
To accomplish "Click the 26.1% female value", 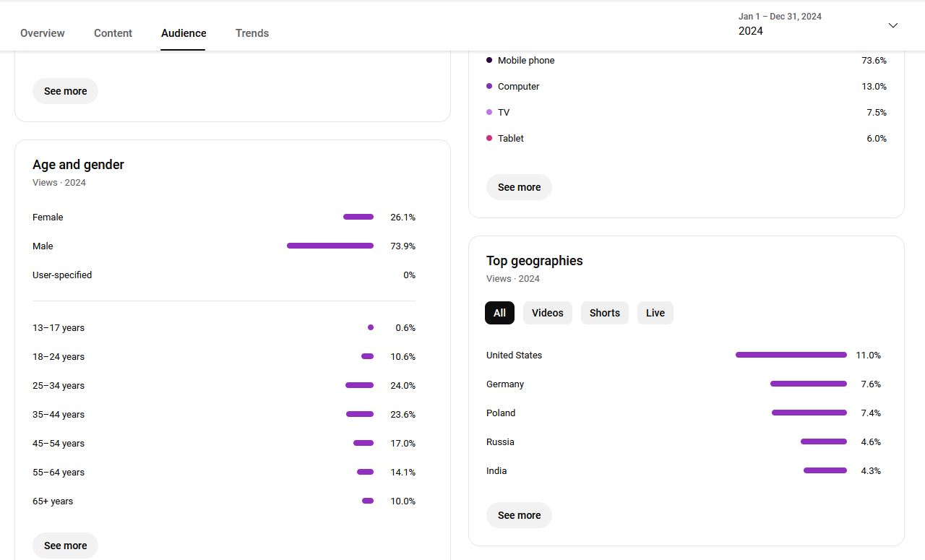I will pos(403,217).
